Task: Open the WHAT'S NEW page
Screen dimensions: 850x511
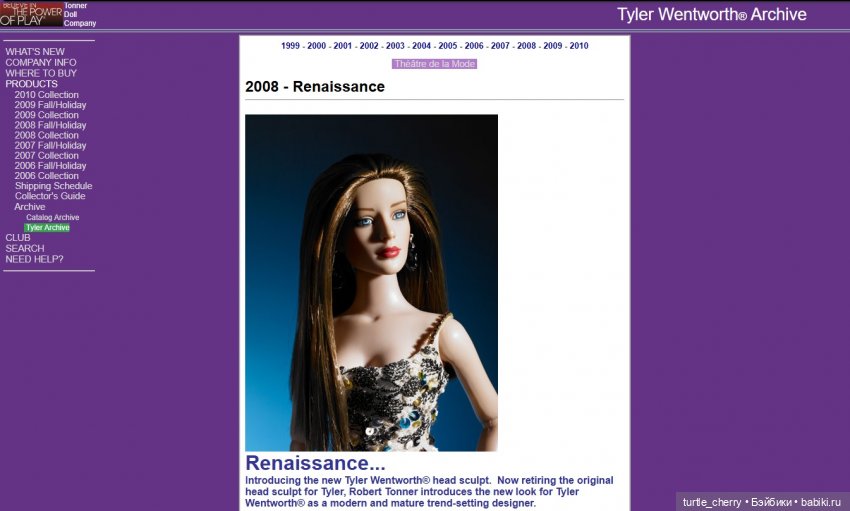Action: pos(35,51)
